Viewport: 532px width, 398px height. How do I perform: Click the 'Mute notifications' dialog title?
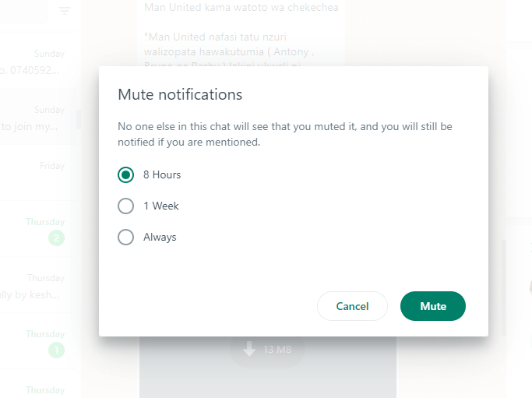pyautogui.click(x=180, y=95)
